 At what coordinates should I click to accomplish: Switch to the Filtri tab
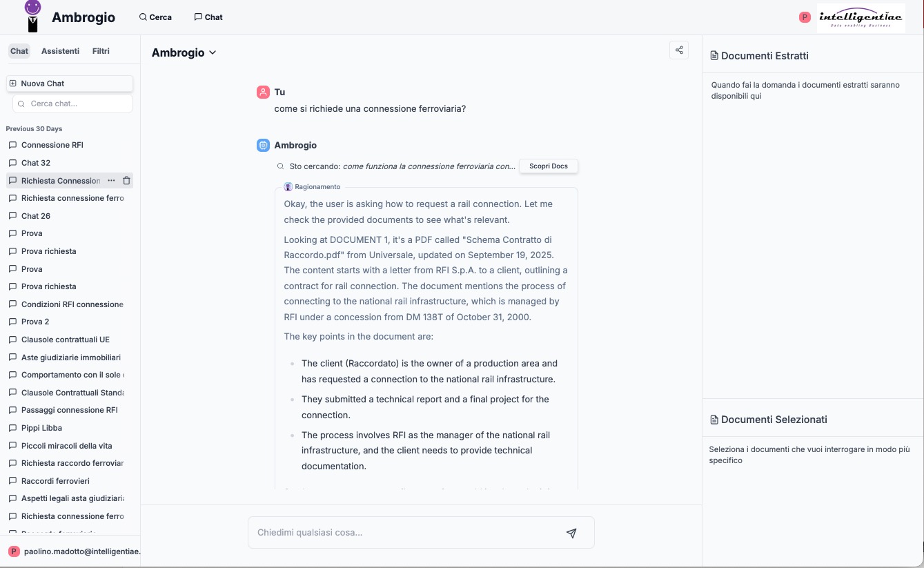coord(101,51)
